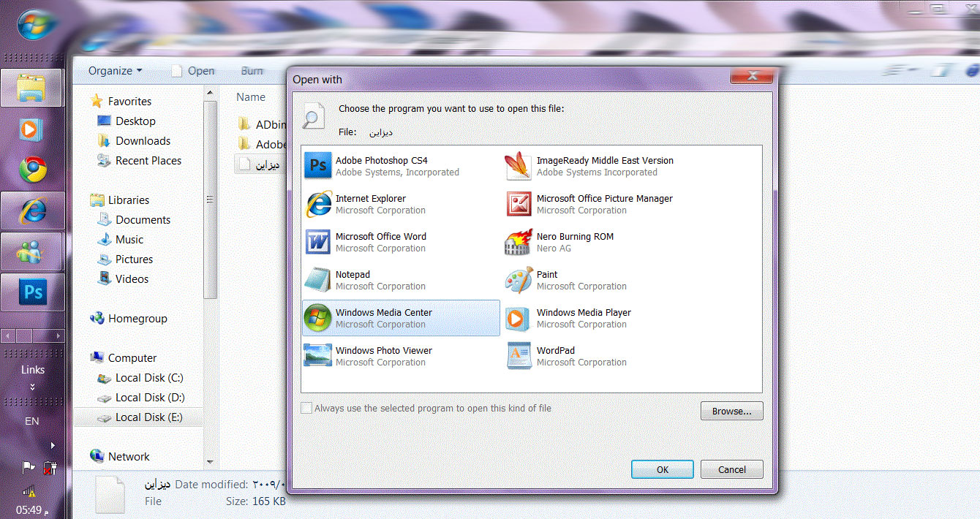The height and width of the screenshot is (519, 980).
Task: Open Downloads in the navigation pane
Action: [x=133, y=141]
